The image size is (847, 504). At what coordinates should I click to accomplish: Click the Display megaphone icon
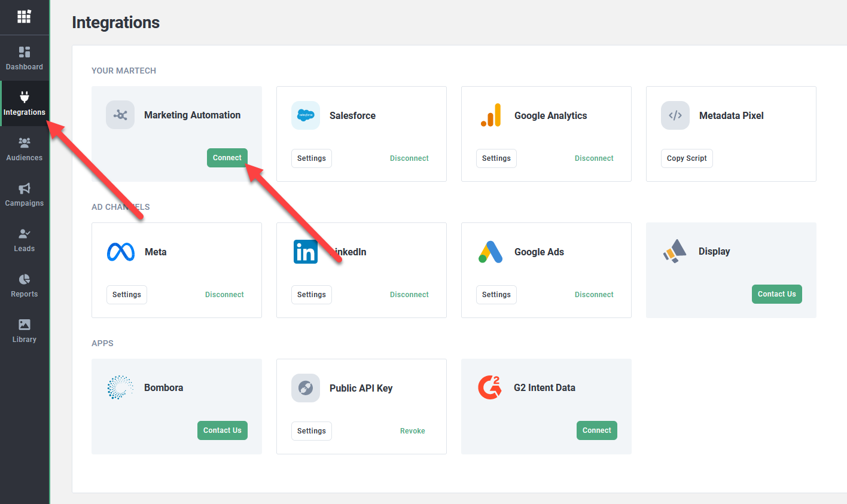click(x=675, y=251)
